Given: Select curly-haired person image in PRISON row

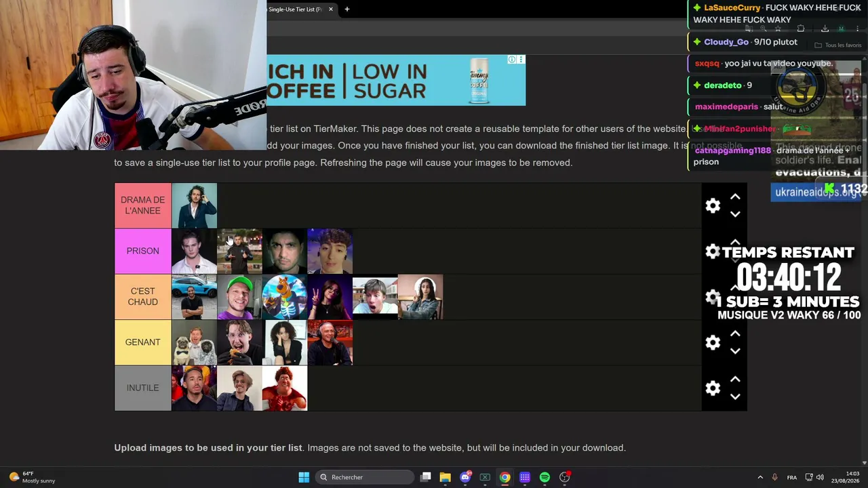Looking at the screenshot, I should [x=330, y=251].
